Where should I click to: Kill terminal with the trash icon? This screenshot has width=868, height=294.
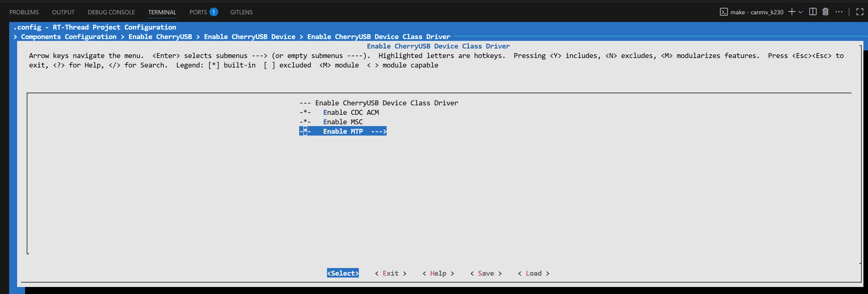click(825, 12)
